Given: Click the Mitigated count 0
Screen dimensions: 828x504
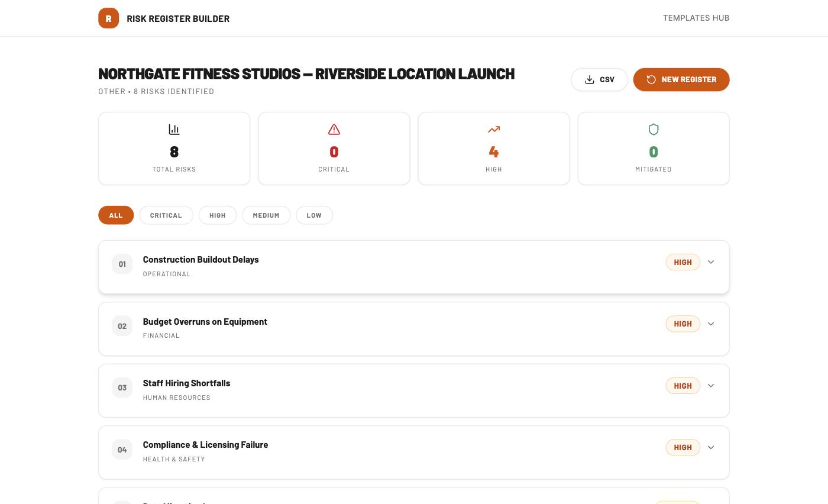Looking at the screenshot, I should pyautogui.click(x=654, y=152).
